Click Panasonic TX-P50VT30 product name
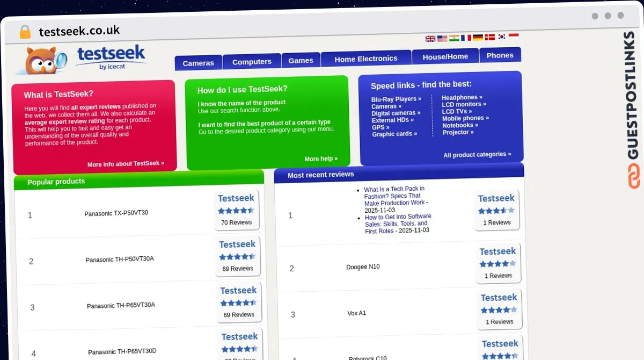 point(116,213)
